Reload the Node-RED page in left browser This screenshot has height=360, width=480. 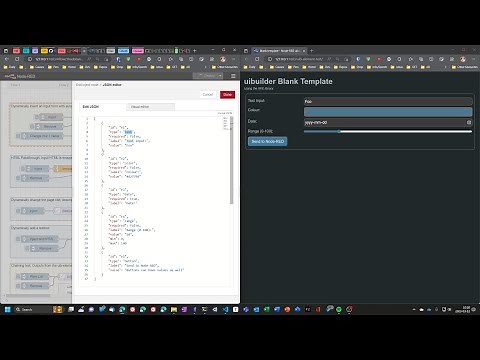point(17,59)
